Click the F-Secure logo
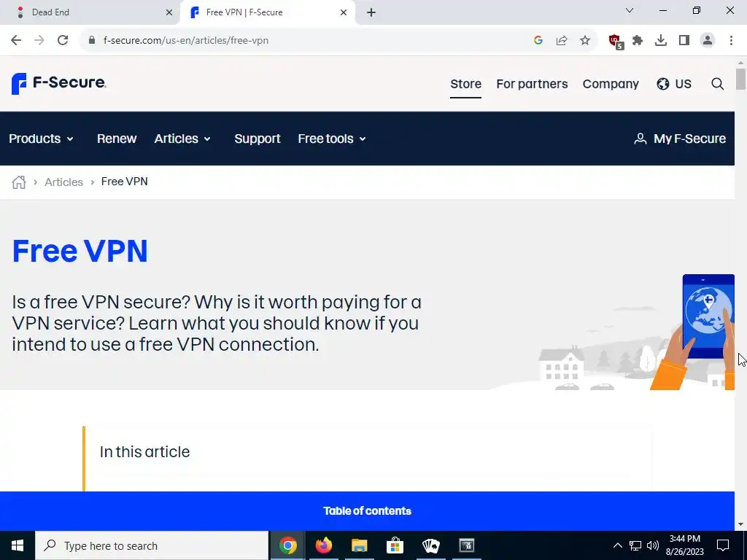 point(58,83)
